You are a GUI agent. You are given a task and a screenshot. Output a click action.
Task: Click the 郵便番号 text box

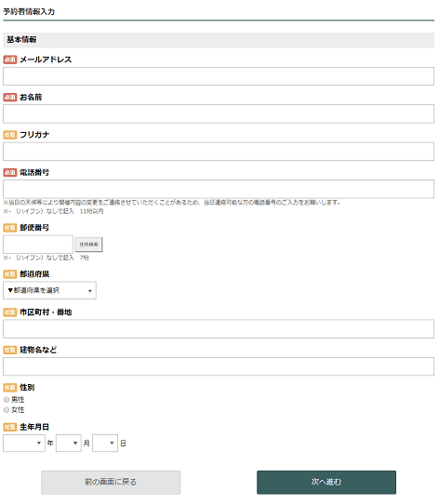(x=38, y=245)
